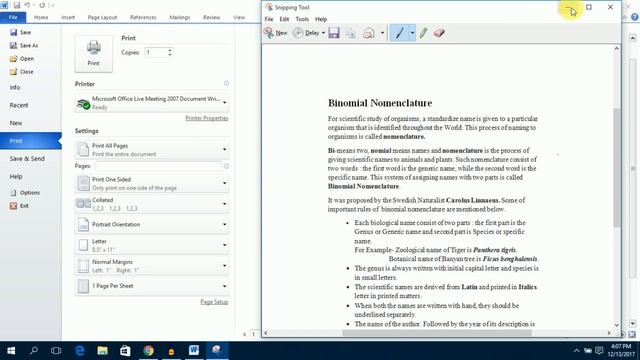
Task: Click the Send Snip email icon
Action: point(368,33)
